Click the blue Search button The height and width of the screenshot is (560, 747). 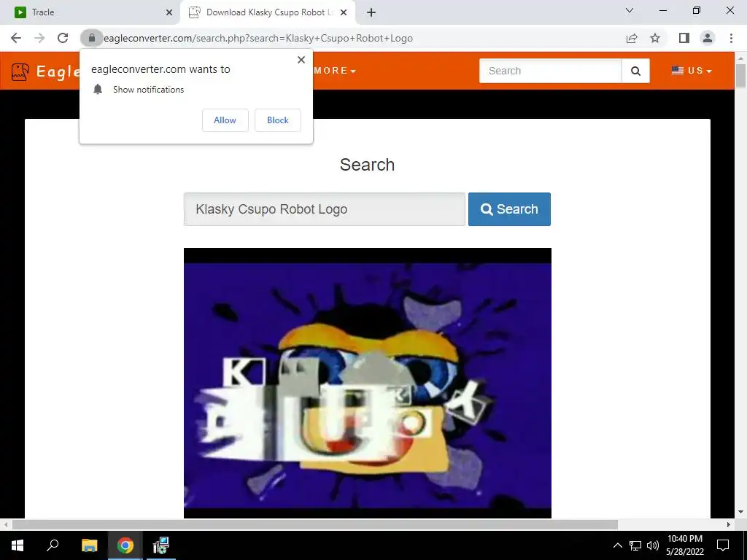[x=509, y=209]
